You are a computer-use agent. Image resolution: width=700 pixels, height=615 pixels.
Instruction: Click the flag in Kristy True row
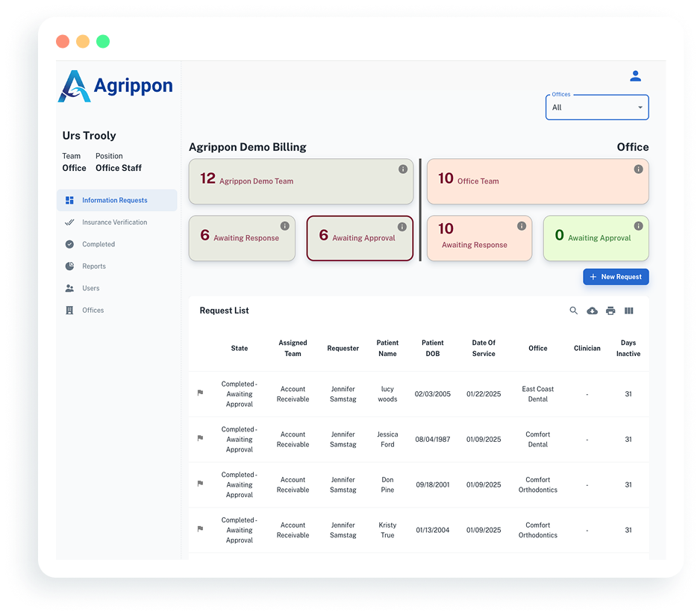click(200, 529)
